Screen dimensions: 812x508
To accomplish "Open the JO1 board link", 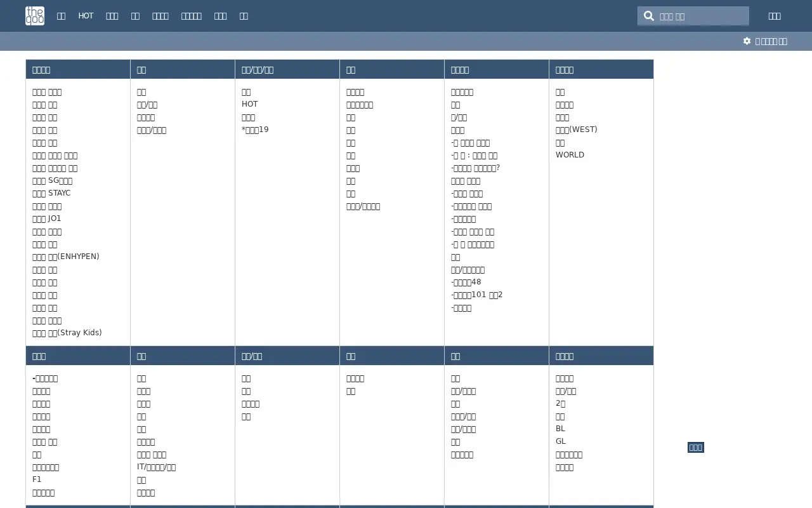I will [x=47, y=218].
